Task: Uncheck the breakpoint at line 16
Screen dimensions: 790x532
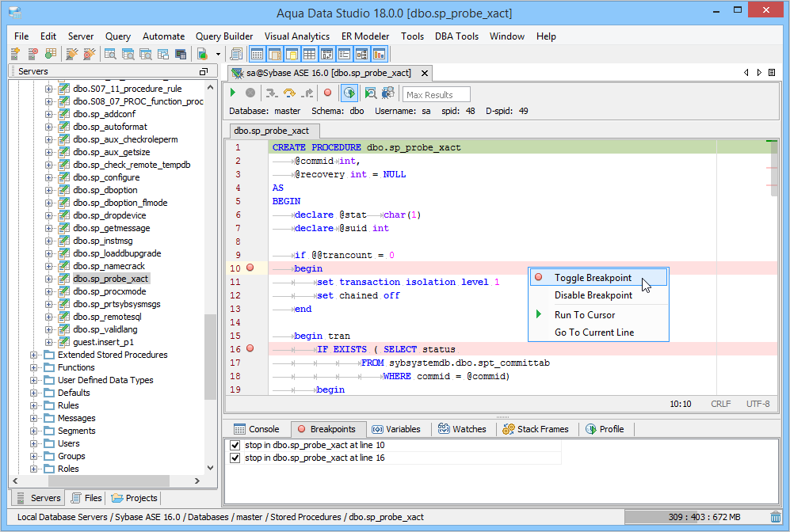Action: click(235, 458)
